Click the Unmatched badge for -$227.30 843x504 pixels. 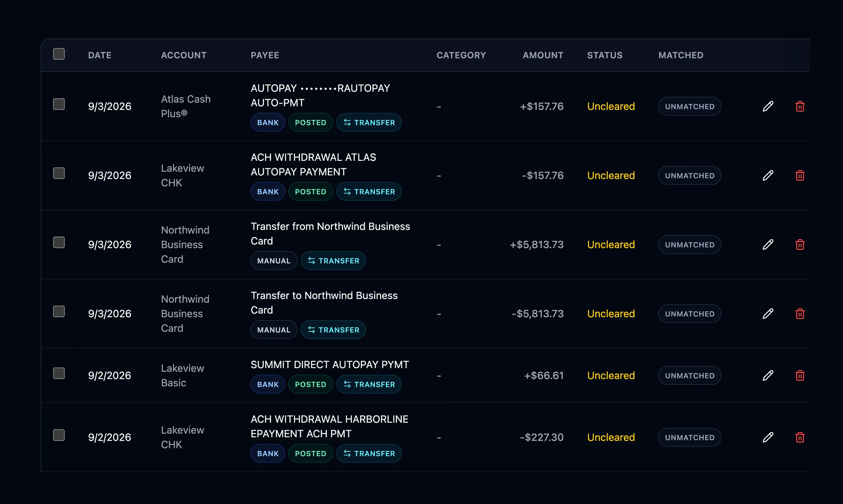coord(689,437)
